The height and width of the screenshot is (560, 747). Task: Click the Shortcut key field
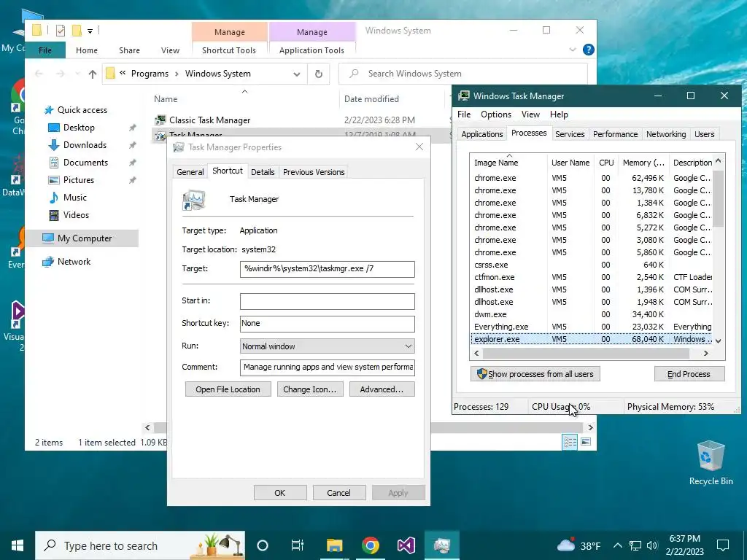(328, 324)
